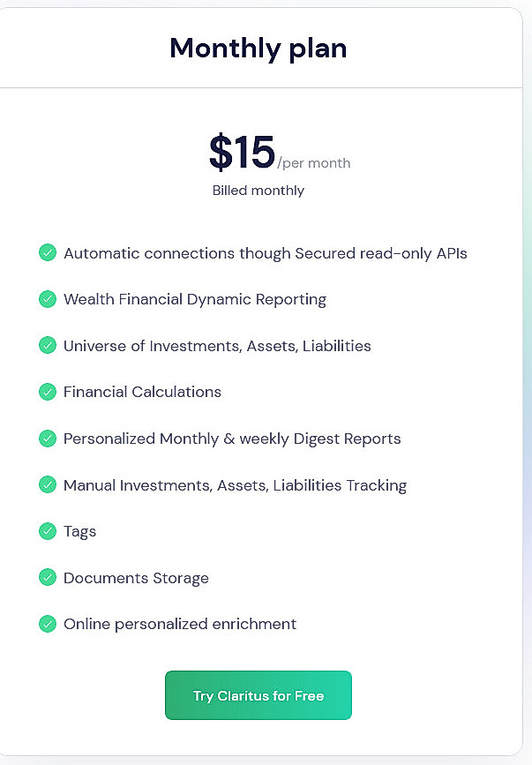This screenshot has width=532, height=765.
Task: Select the checkmark icon next to Universe of Investments
Action: [x=48, y=345]
